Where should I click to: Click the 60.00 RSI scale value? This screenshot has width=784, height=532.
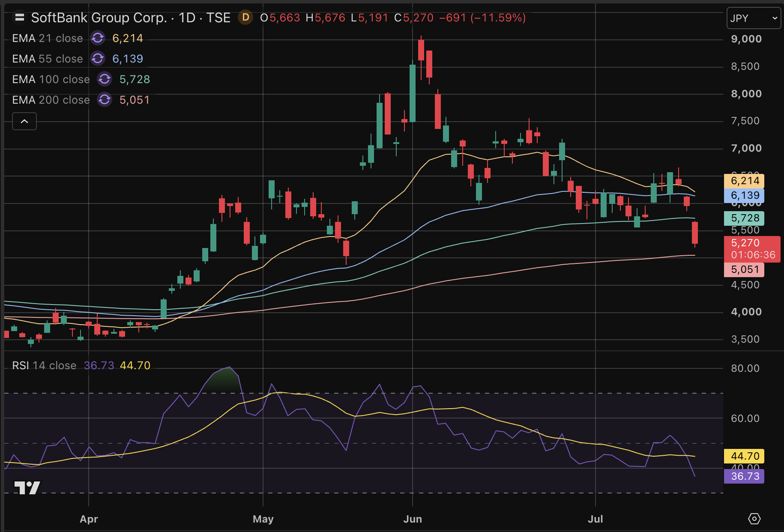(745, 418)
